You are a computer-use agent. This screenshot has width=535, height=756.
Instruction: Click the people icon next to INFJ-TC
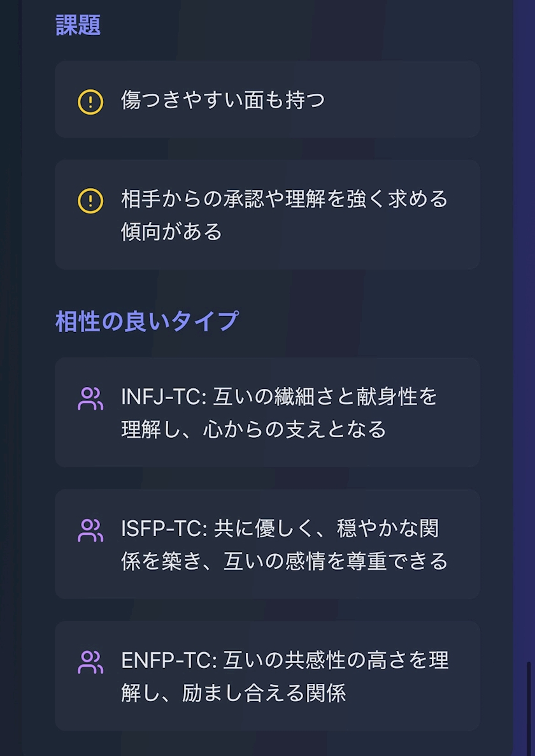point(90,399)
